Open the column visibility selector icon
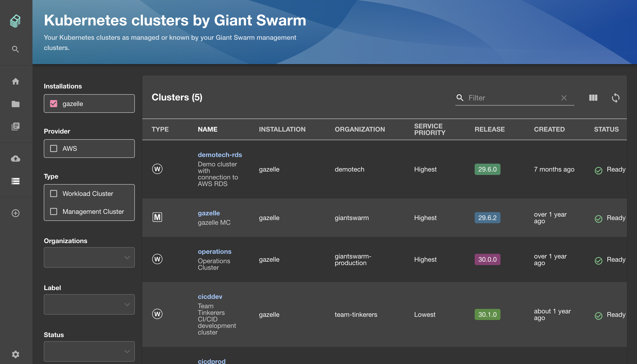Image resolution: width=637 pixels, height=364 pixels. point(593,98)
